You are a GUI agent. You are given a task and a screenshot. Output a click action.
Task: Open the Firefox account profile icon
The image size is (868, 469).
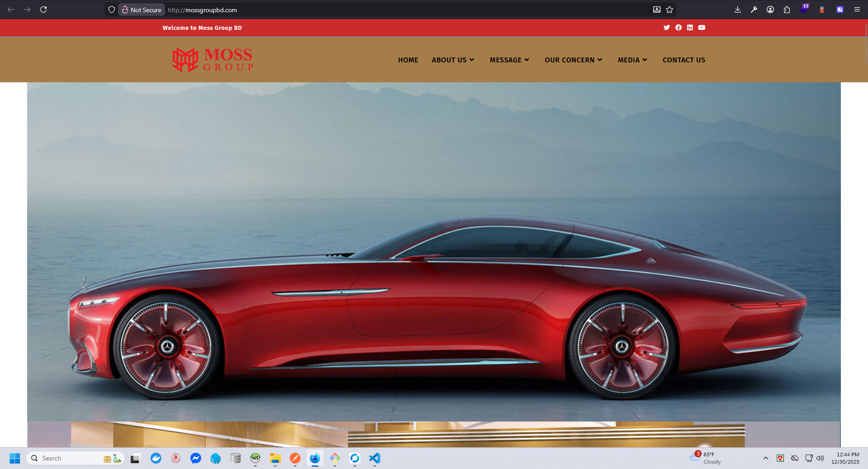770,9
